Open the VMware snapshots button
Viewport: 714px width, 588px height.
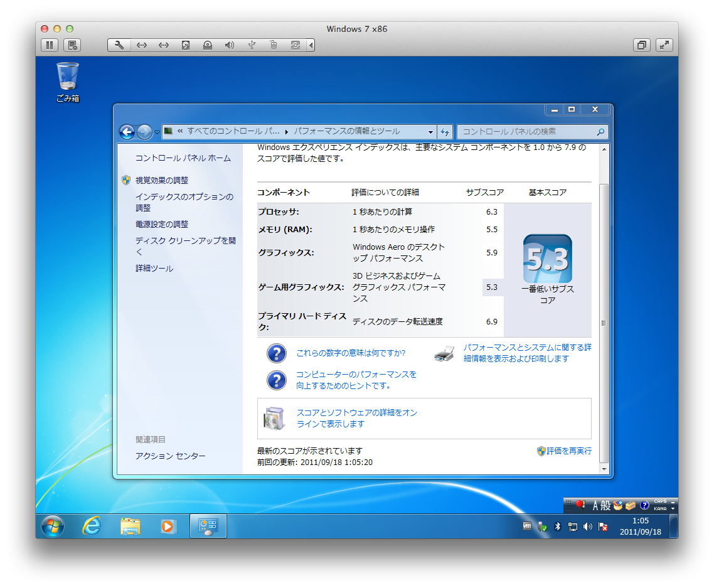(72, 45)
